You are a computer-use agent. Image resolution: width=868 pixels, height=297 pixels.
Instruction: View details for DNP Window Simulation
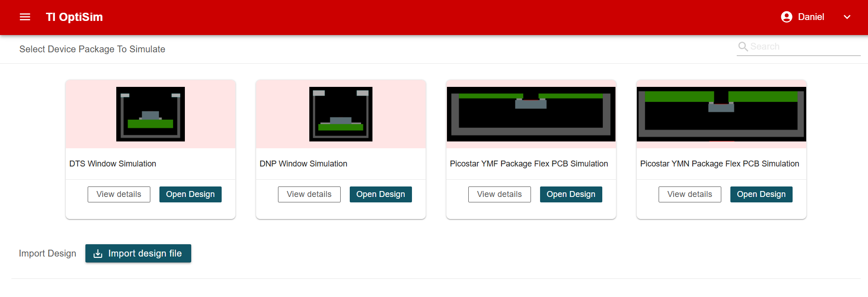tap(309, 194)
